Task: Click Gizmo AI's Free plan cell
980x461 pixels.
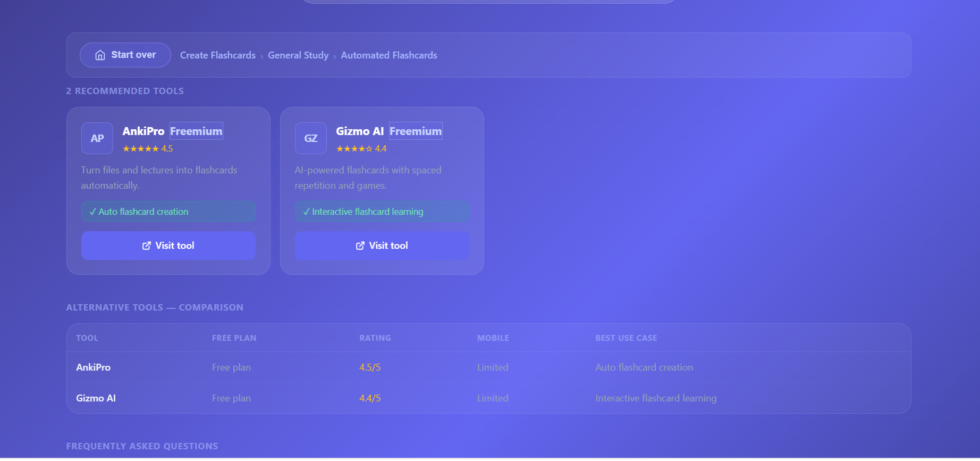Action: pos(231,398)
